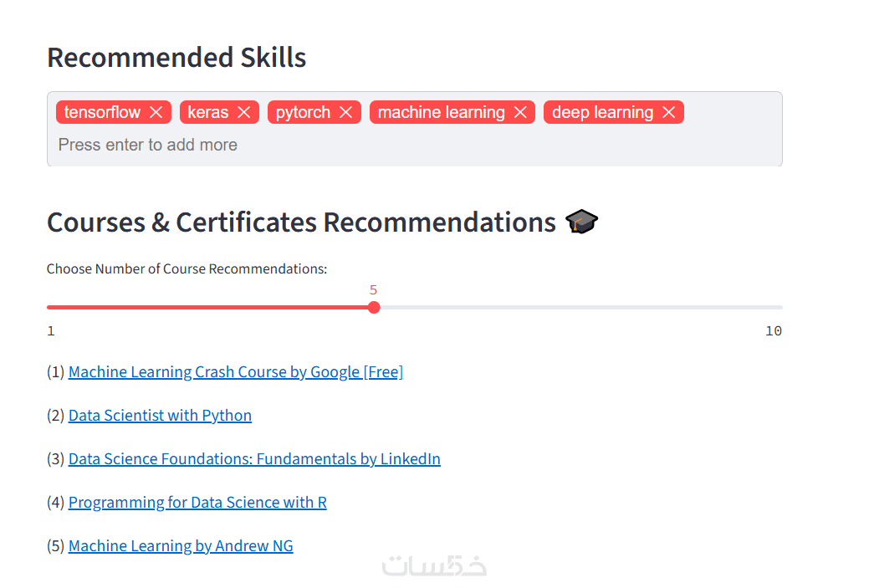The image size is (869, 588).
Task: Open the Data Scientist with Python link
Action: 160,416
